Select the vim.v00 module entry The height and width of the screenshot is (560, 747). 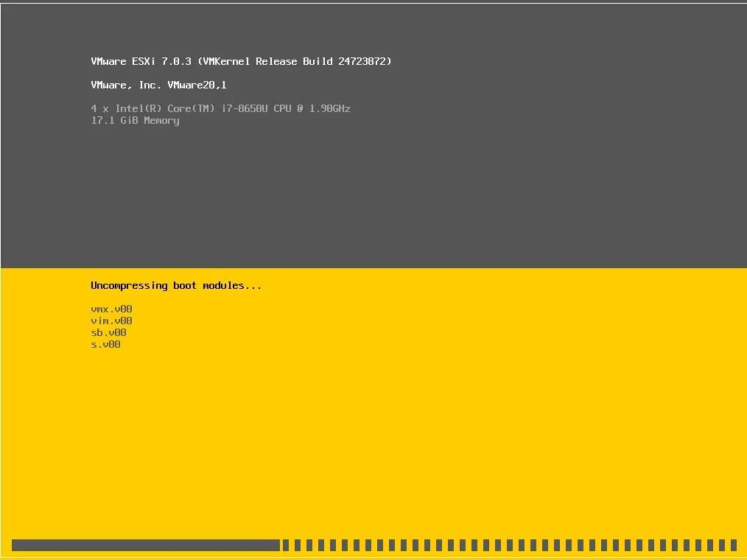(x=111, y=321)
